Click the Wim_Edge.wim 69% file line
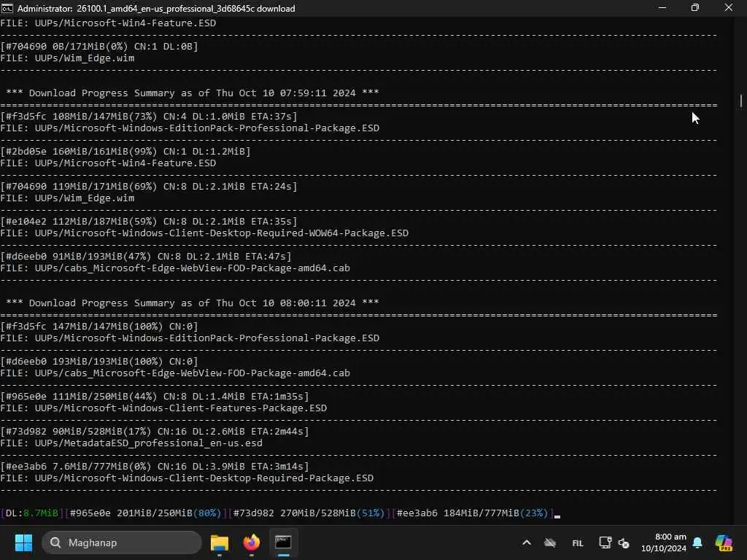Viewport: 747px width, 560px height. pyautogui.click(x=67, y=198)
